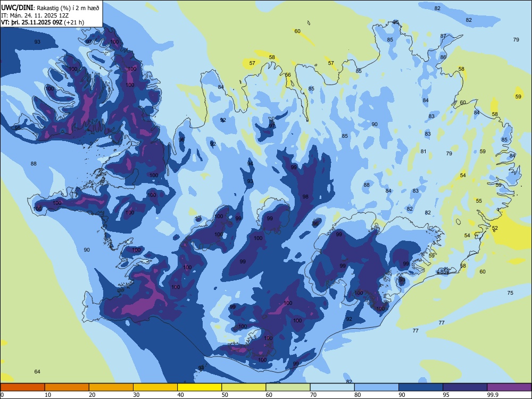Click the title text 'UWC/DINI: Rakastig (%) í 2 m hæð'

point(50,7)
